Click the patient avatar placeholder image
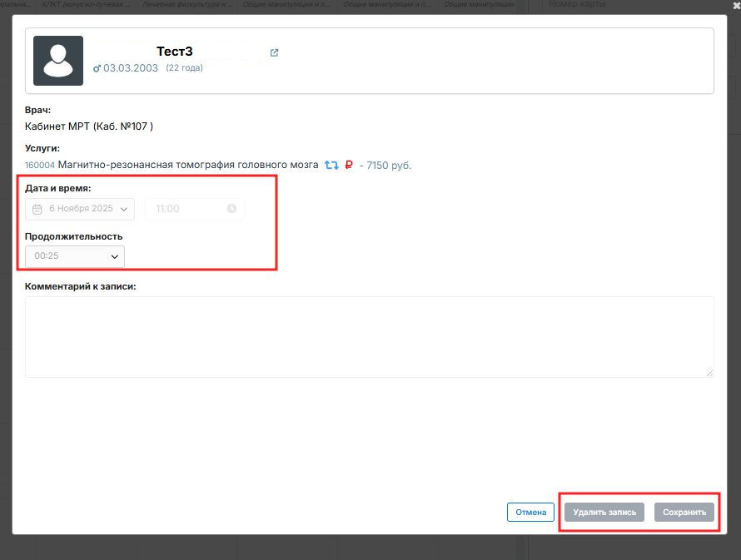The width and height of the screenshot is (741, 560). [x=58, y=61]
